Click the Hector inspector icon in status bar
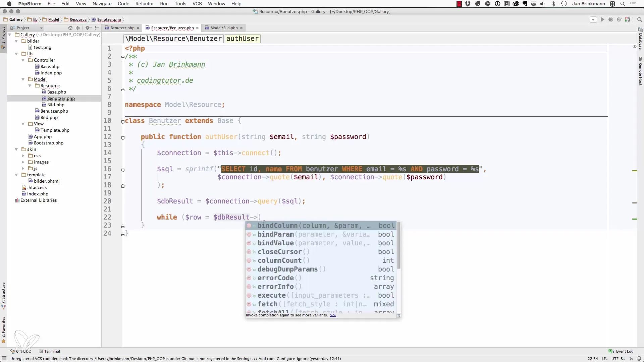The width and height of the screenshot is (644, 362). [x=639, y=359]
